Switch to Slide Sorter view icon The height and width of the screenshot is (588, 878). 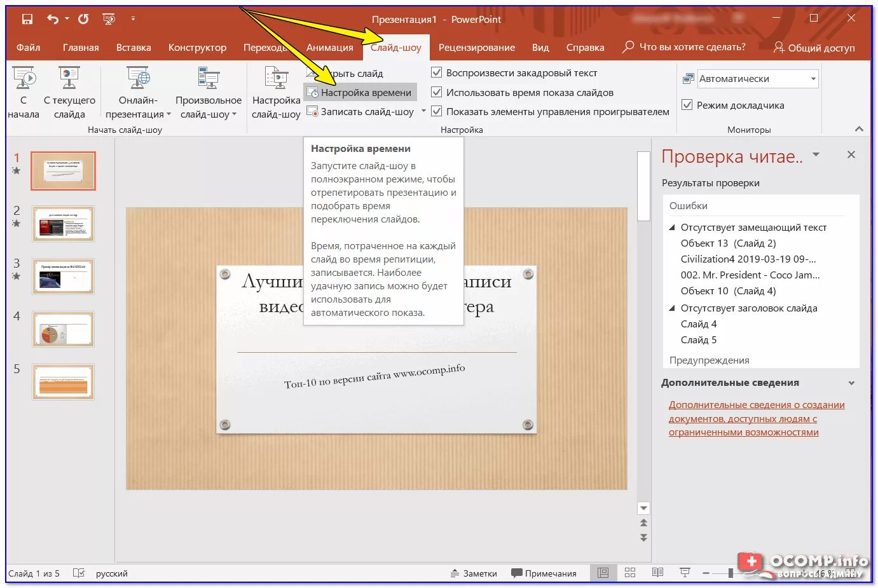pos(630,573)
